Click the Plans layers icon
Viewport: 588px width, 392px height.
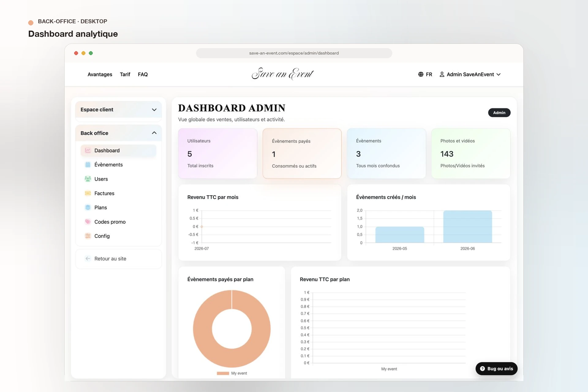[88, 207]
